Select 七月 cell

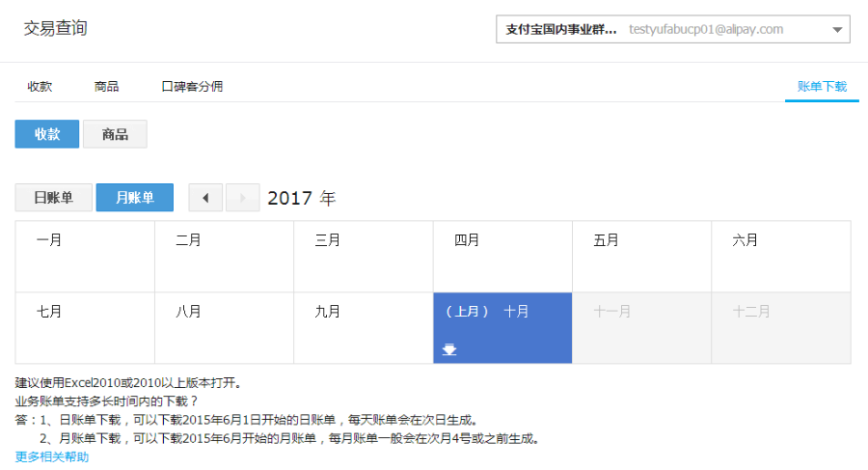tap(85, 328)
